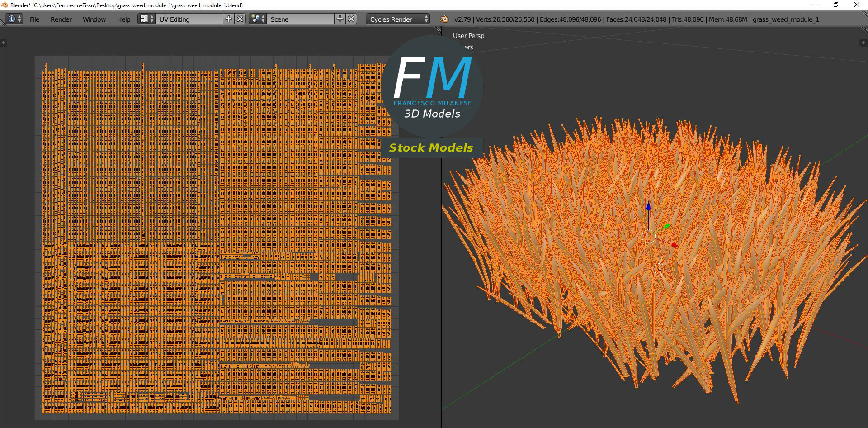This screenshot has height=428, width=868.
Task: Open the screen layout browser icon
Action: [146, 19]
